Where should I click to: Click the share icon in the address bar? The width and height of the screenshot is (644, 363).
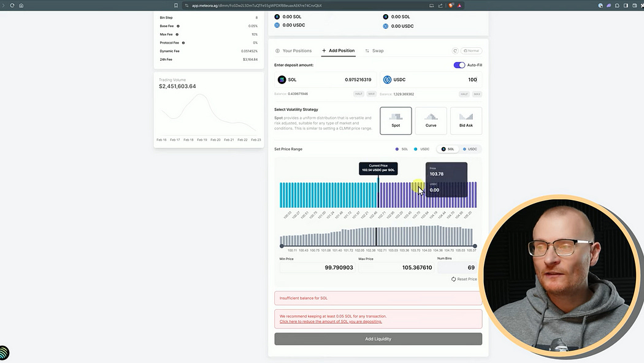[x=440, y=6]
